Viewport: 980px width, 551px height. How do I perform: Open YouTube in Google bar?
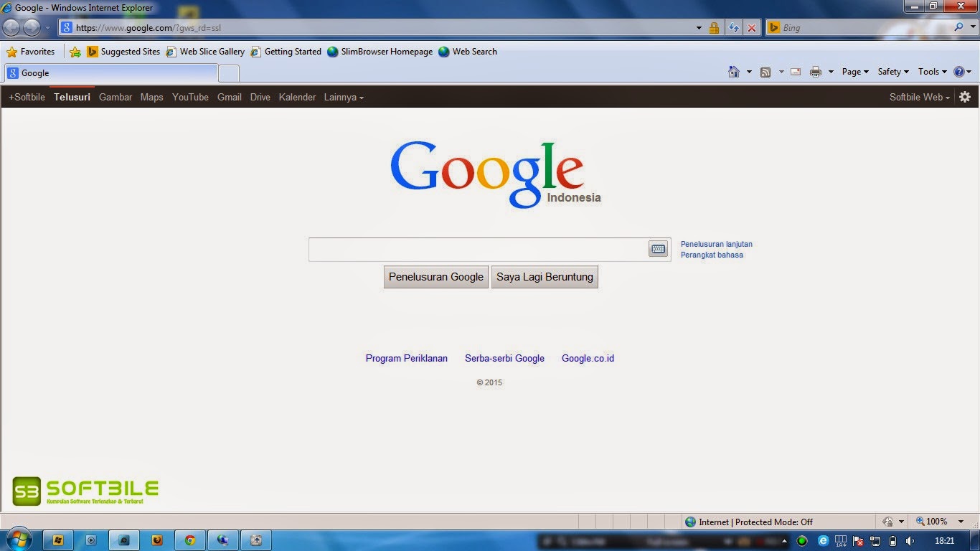tap(190, 97)
